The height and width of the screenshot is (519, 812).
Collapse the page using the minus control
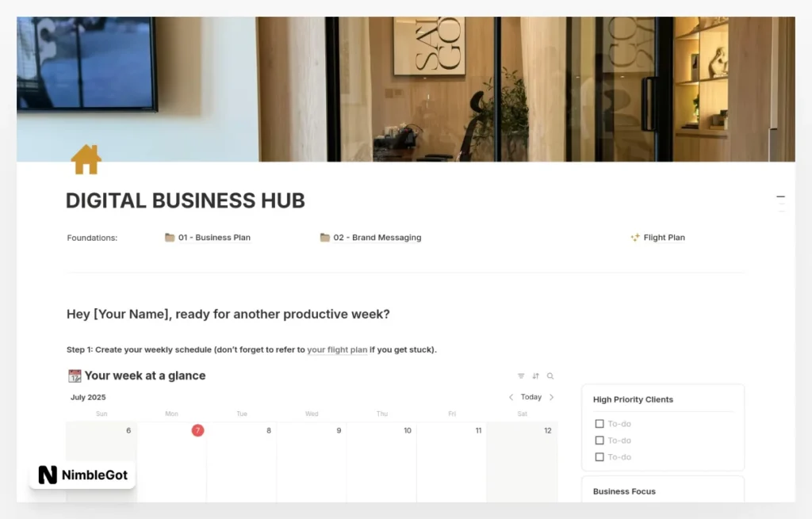tap(780, 197)
